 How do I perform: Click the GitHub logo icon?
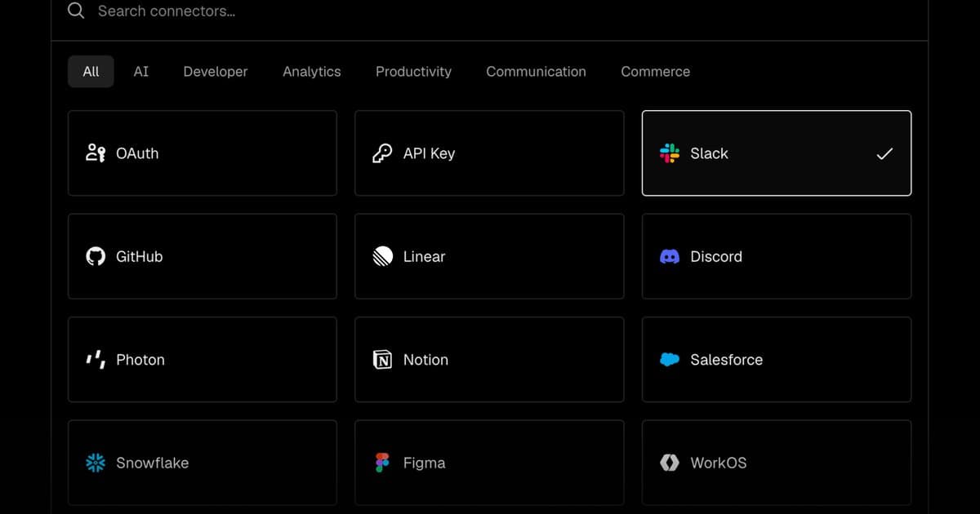pos(96,256)
